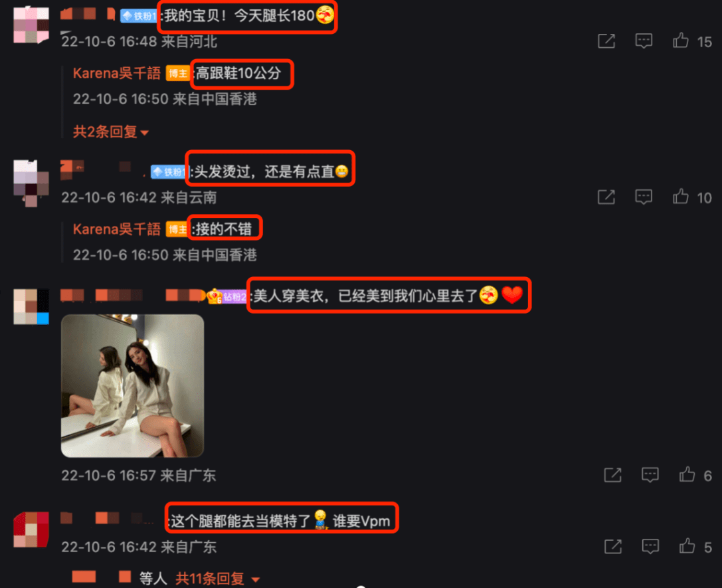
Task: Forward the 美人穿美衣 comment
Action: [613, 475]
